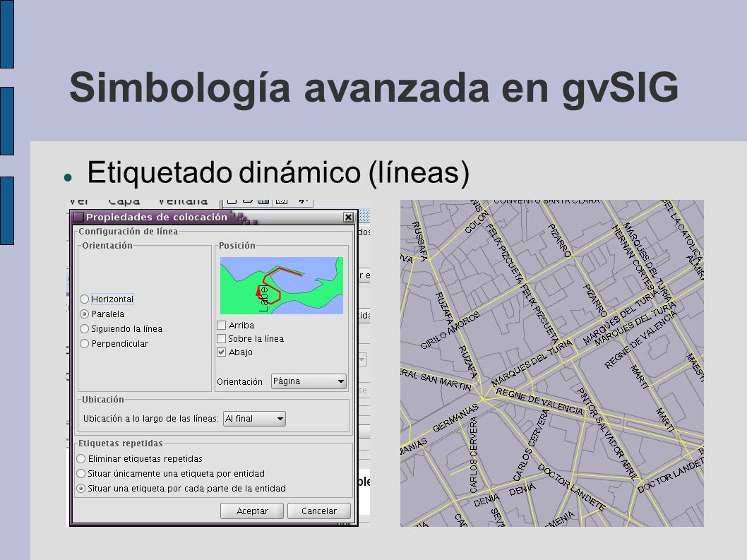Choose Situar únicamente una etiqueta por entidad
Screen dimensions: 747x560
81,473
